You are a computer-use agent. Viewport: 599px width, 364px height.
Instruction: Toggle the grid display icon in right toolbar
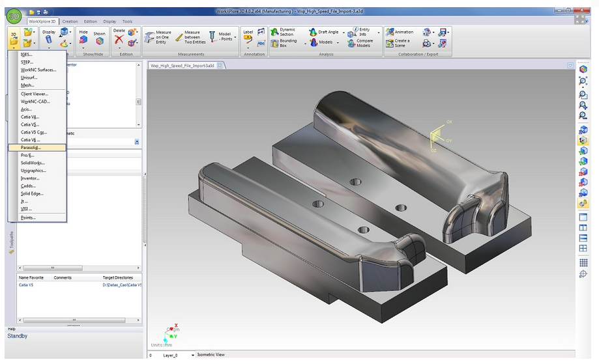click(583, 262)
